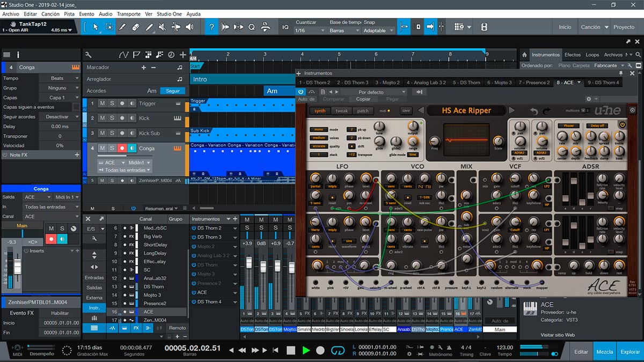
Task: Switch to the Efectos browser tab
Action: pyautogui.click(x=573, y=55)
